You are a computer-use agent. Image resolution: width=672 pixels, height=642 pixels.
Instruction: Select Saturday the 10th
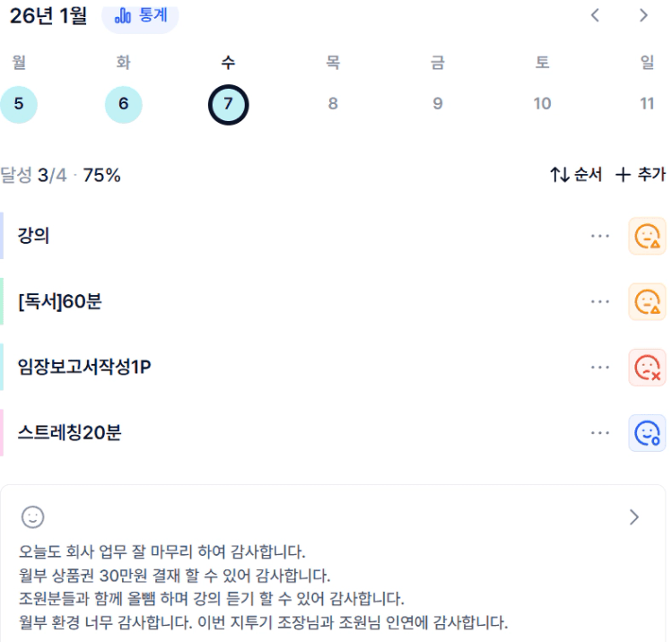542,104
